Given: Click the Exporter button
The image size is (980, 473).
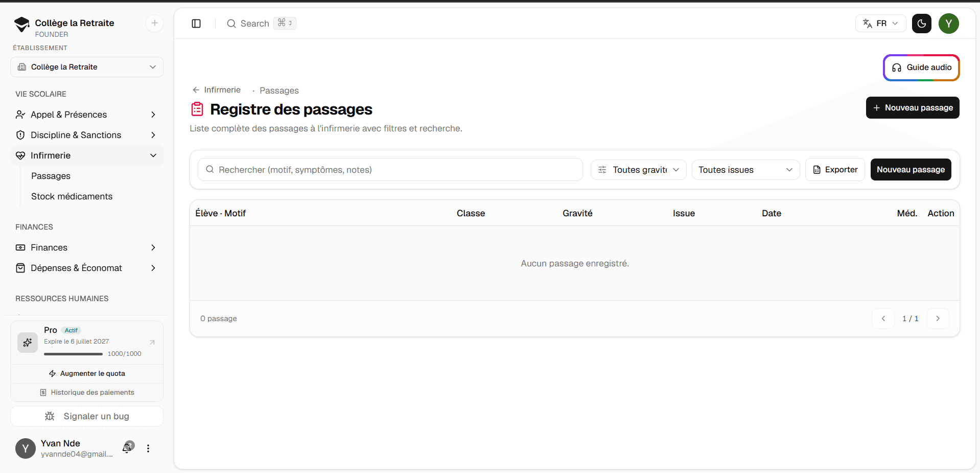Looking at the screenshot, I should pos(835,170).
